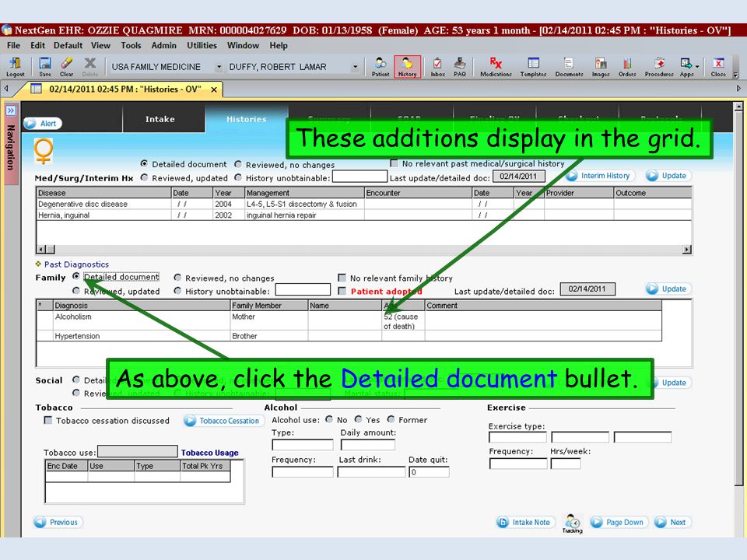Open the Help menu
Image resolution: width=747 pixels, height=560 pixels.
(x=279, y=45)
